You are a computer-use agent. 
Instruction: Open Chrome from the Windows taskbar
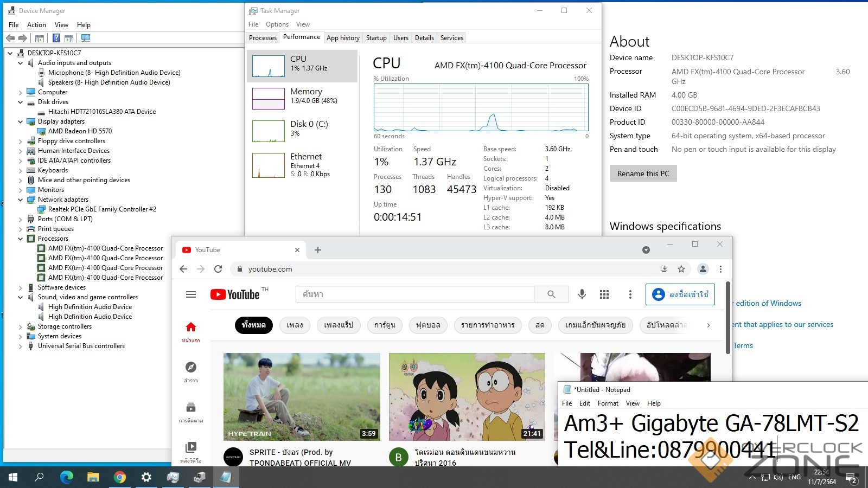coord(120,477)
